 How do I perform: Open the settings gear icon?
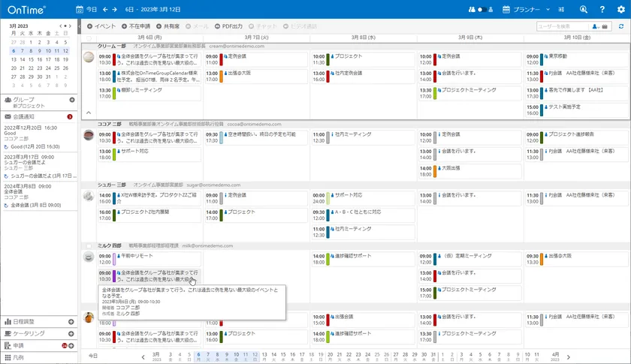pyautogui.click(x=620, y=9)
